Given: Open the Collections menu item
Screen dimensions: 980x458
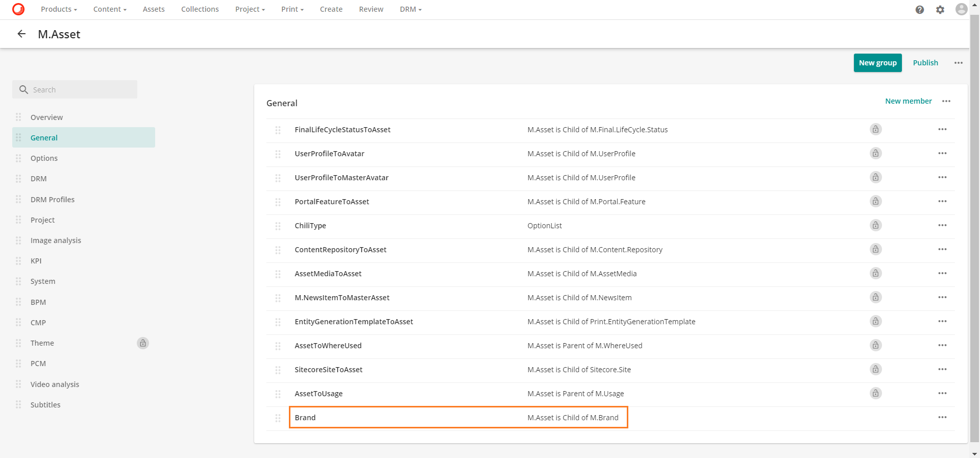Looking at the screenshot, I should pyautogui.click(x=200, y=9).
